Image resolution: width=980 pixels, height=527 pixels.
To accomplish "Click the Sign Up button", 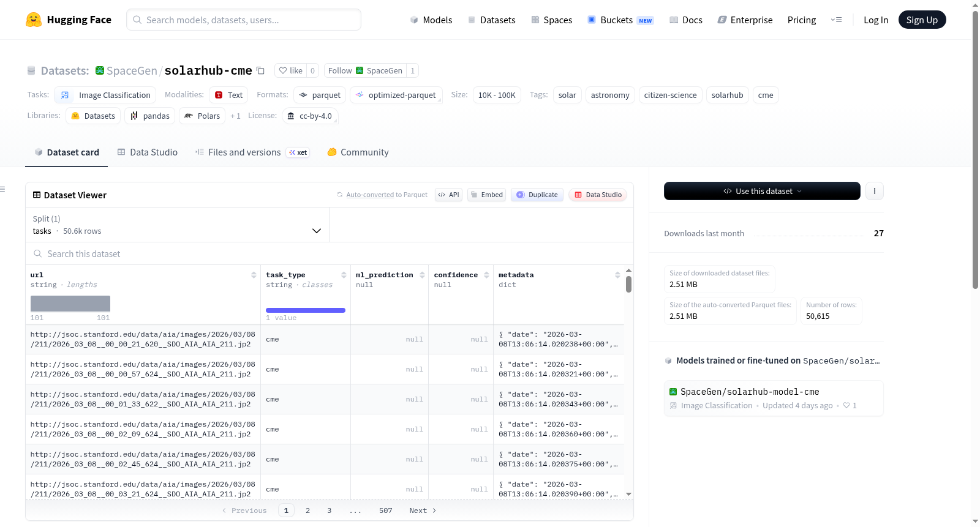I will click(x=922, y=20).
